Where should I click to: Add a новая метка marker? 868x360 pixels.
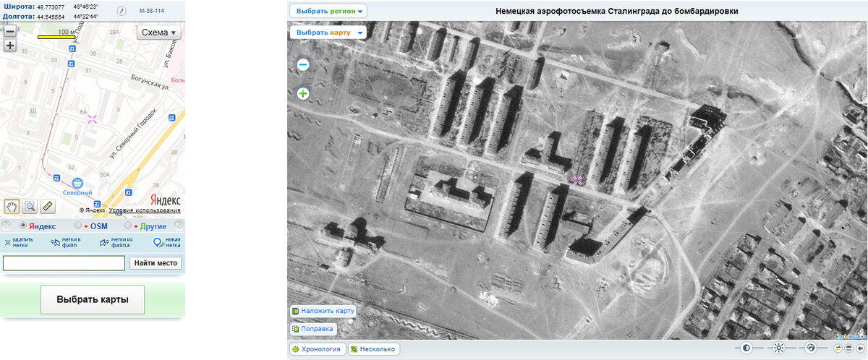tap(167, 243)
